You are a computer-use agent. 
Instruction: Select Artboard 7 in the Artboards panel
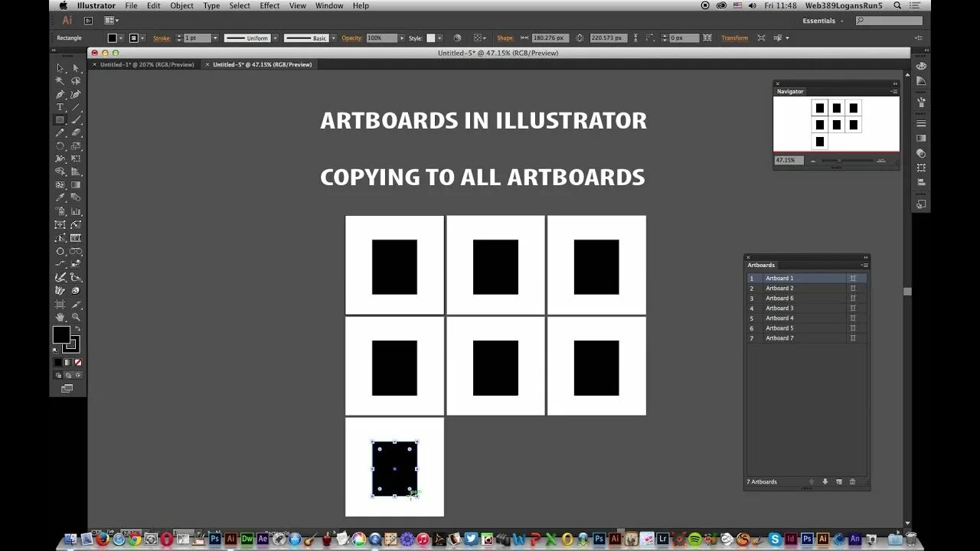coord(807,338)
